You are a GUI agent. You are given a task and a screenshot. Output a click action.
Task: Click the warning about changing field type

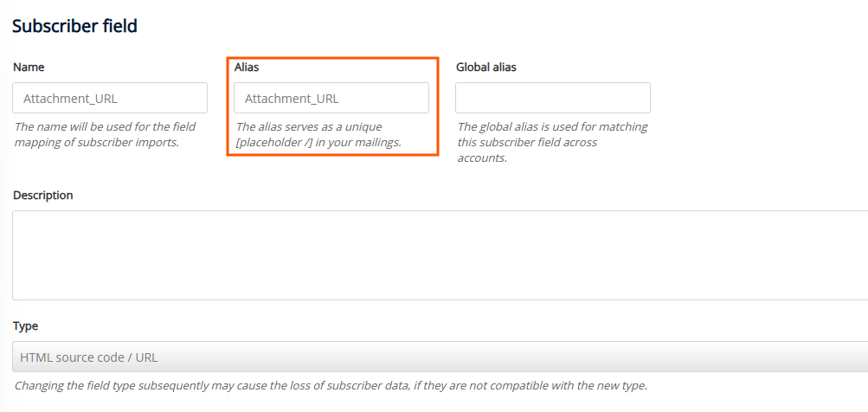[331, 386]
